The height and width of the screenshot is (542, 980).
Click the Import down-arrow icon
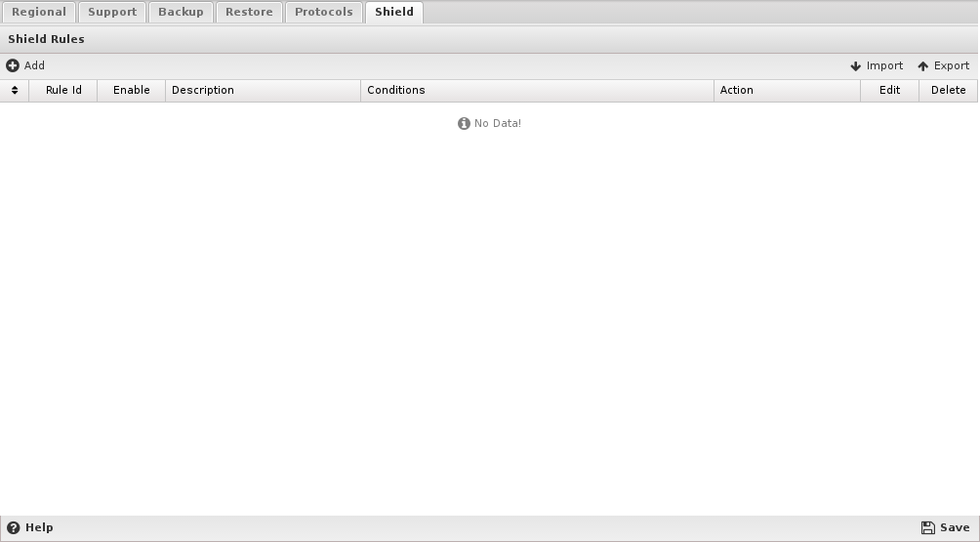(x=856, y=66)
